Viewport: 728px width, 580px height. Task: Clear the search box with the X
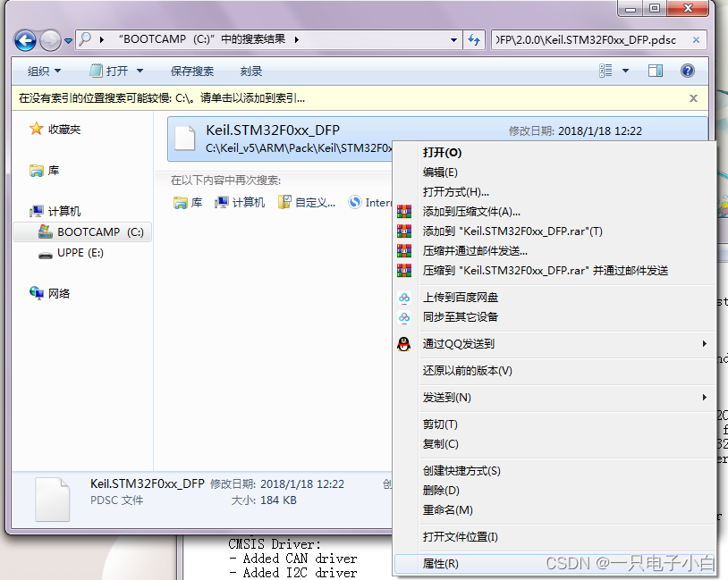click(696, 40)
